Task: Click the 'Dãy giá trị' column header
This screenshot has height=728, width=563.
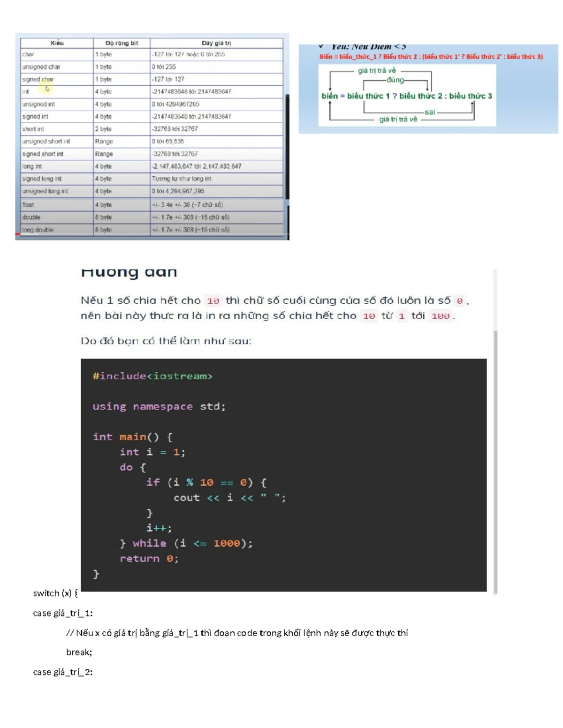Action: pyautogui.click(x=216, y=43)
